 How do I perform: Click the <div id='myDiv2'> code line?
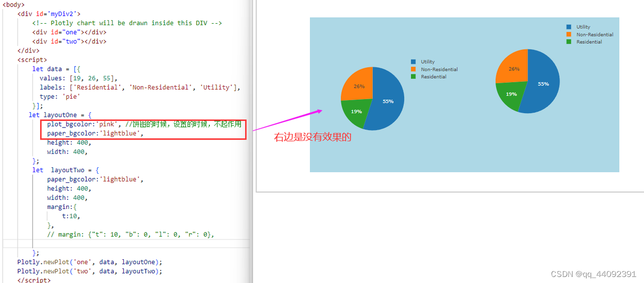49,14
